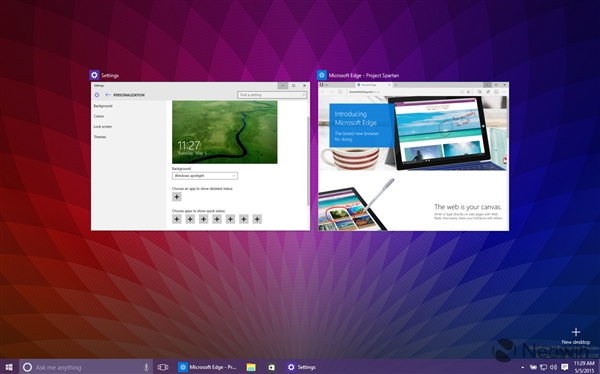The width and height of the screenshot is (600, 374).
Task: Click the Cortana circle icon
Action: (27, 367)
